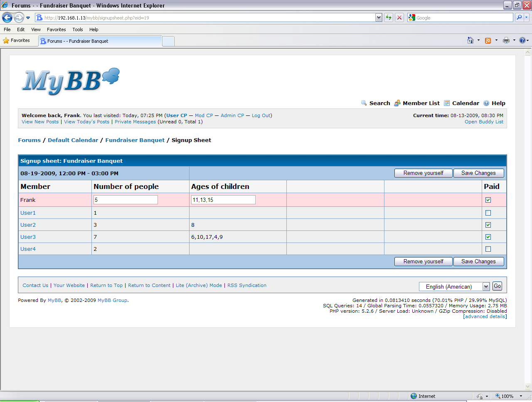Viewport: 532px width, 402px height.
Task: Click the Stop loading icon
Action: (399, 17)
